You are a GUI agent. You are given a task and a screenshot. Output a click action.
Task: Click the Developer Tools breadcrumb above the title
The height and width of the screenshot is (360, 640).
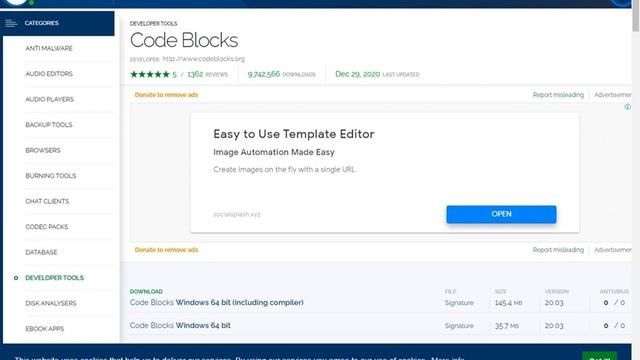pyautogui.click(x=153, y=24)
